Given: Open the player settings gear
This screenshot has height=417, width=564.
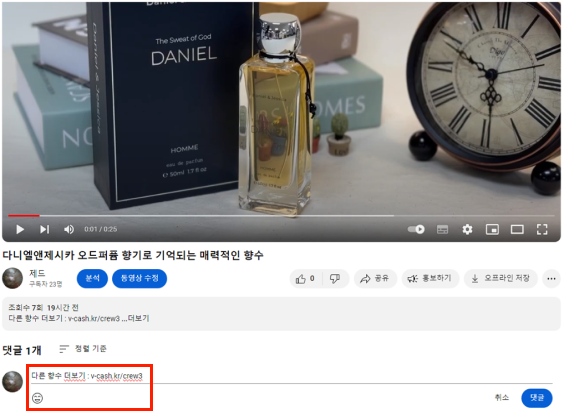Looking at the screenshot, I should (467, 229).
